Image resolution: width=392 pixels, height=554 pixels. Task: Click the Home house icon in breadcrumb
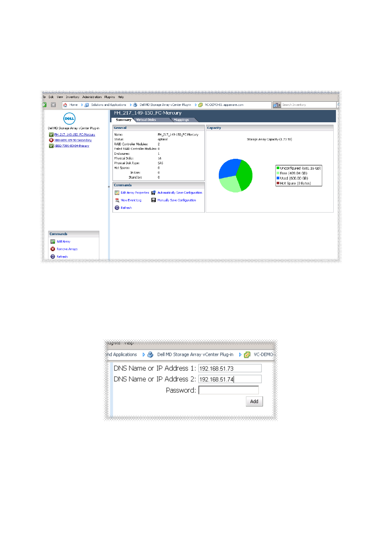65,105
